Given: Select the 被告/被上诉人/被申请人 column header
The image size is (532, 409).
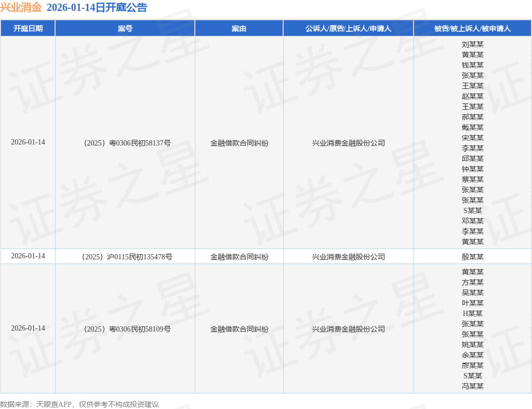Looking at the screenshot, I should (472, 29).
